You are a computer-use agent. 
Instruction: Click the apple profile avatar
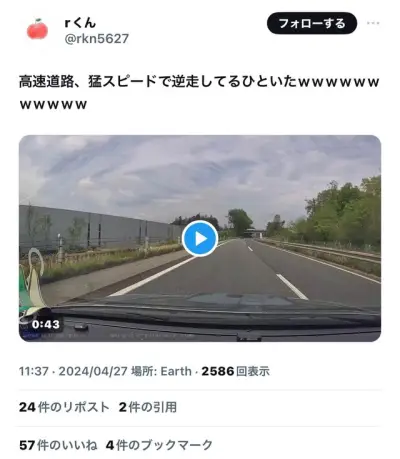coord(37,29)
